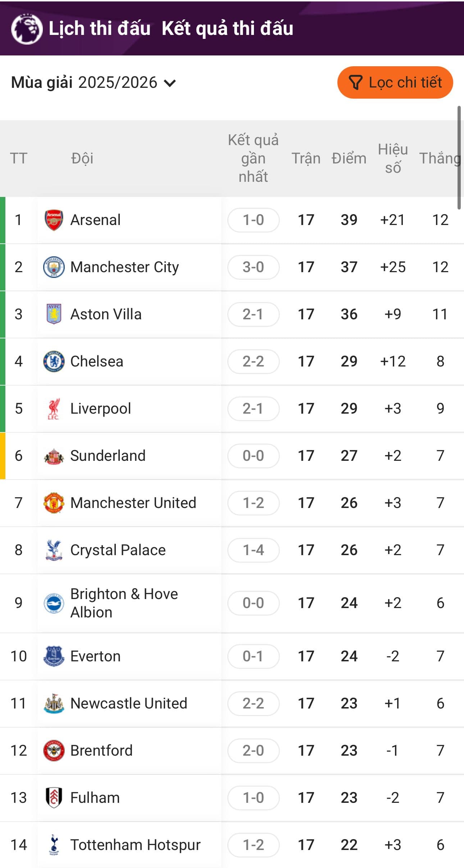
Task: Click the Tottenham Hotspur club crest
Action: click(54, 845)
